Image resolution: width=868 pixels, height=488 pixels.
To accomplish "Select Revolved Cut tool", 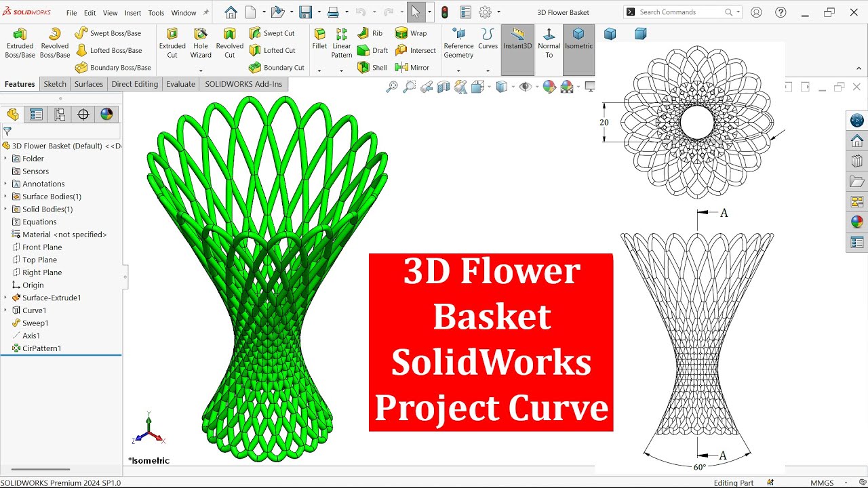I will coord(230,43).
